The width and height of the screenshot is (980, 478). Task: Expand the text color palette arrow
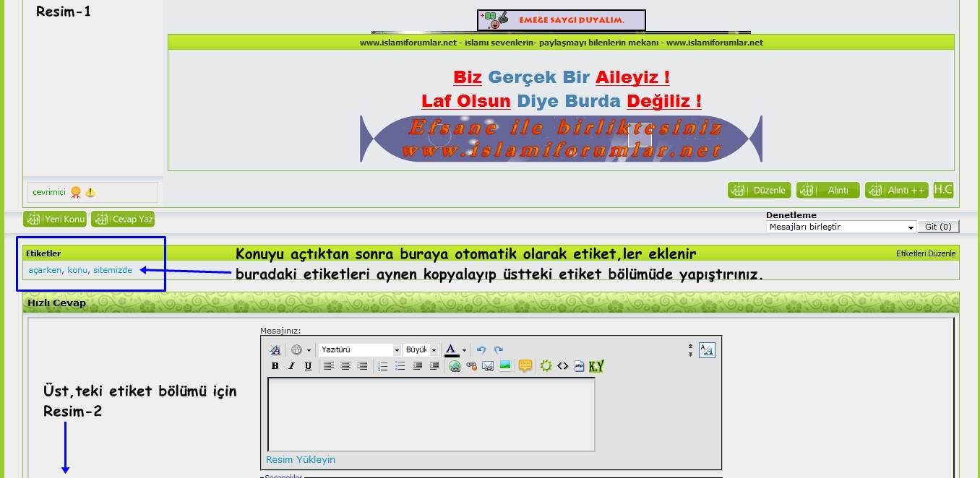[465, 350]
